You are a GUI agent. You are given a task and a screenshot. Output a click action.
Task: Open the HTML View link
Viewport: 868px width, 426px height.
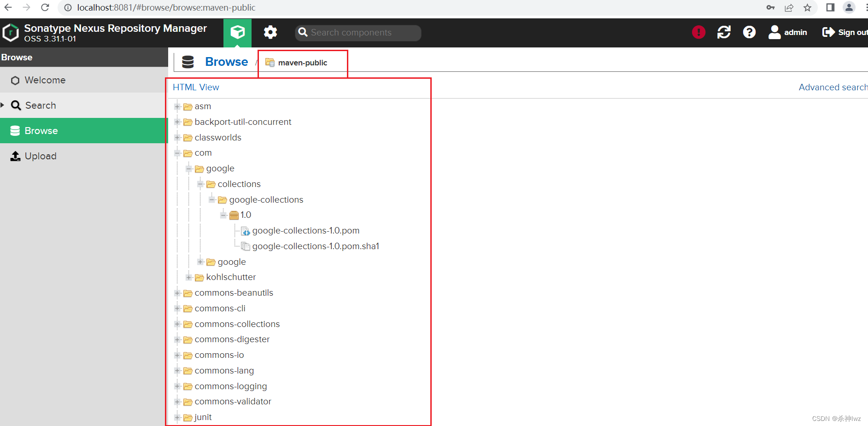point(196,87)
